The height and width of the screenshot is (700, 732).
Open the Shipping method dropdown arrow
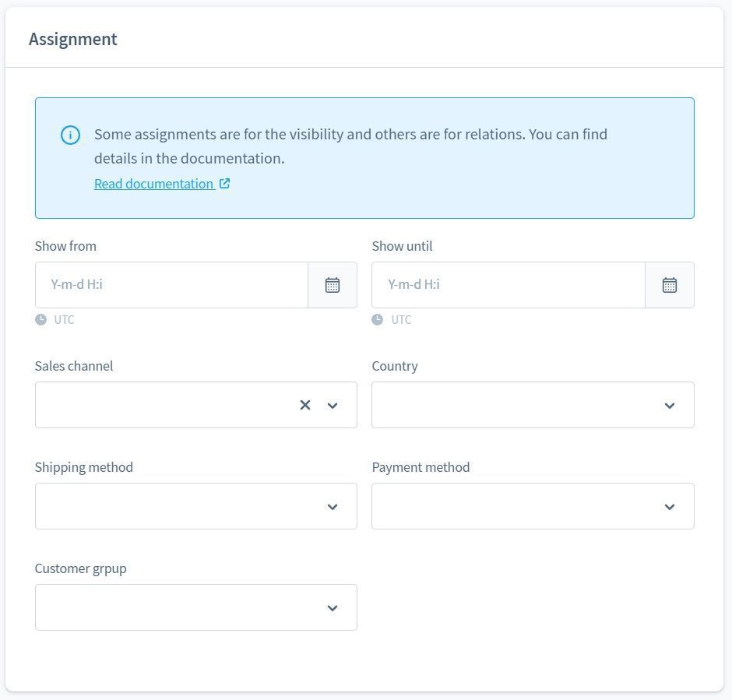[x=333, y=506]
